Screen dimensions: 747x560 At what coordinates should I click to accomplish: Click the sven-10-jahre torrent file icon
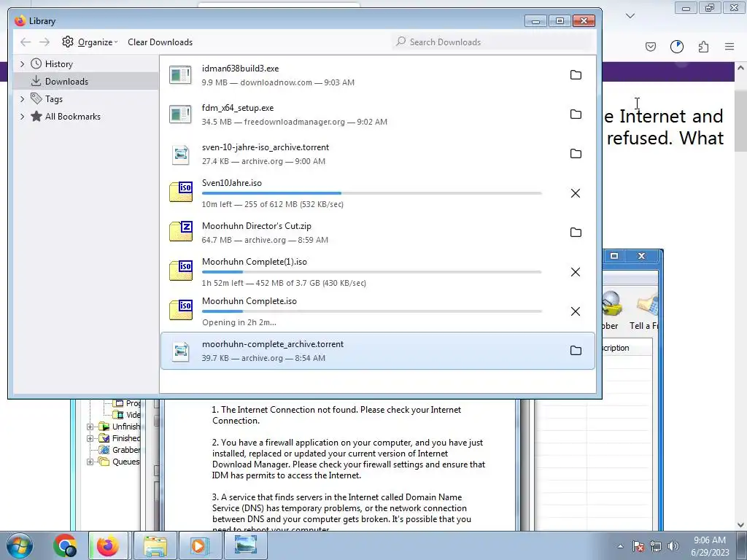click(181, 155)
